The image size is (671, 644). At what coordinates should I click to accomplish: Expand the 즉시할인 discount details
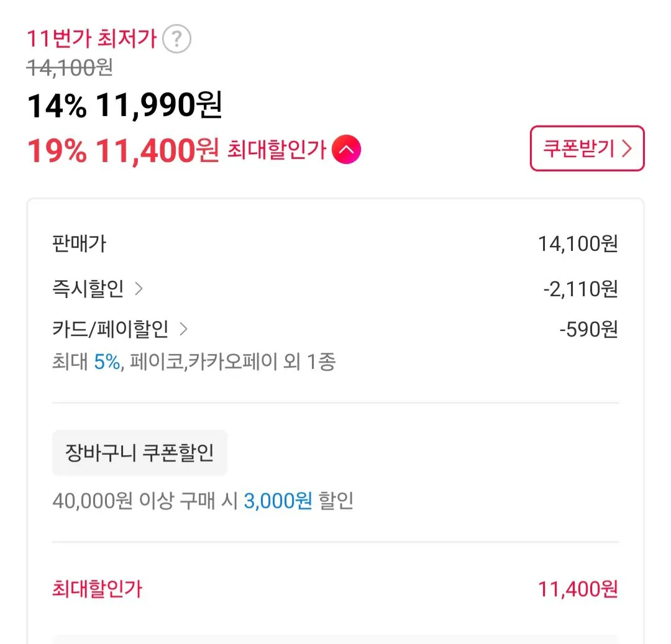click(138, 288)
